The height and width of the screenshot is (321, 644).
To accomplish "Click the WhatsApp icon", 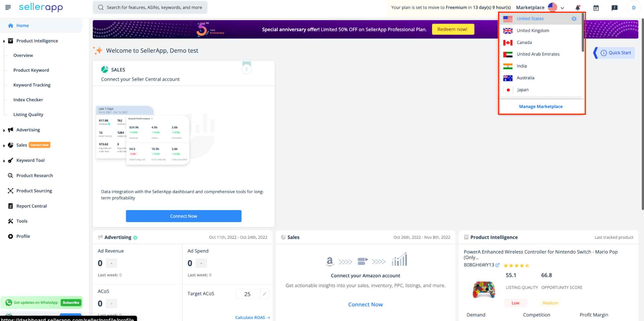I will click(9, 302).
